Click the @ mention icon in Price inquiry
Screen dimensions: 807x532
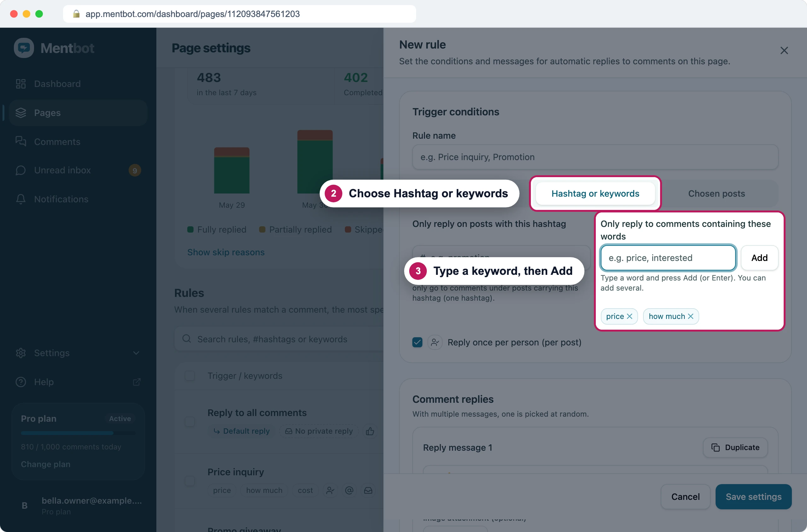tap(349, 490)
